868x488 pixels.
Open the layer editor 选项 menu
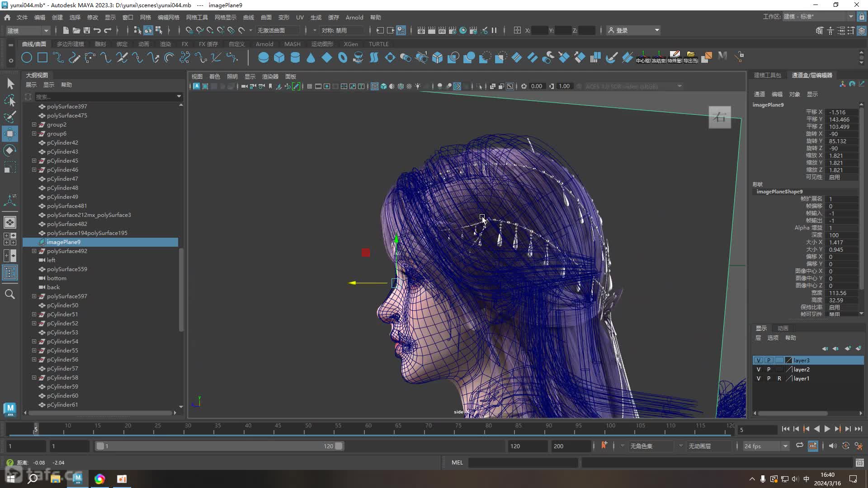click(x=773, y=338)
